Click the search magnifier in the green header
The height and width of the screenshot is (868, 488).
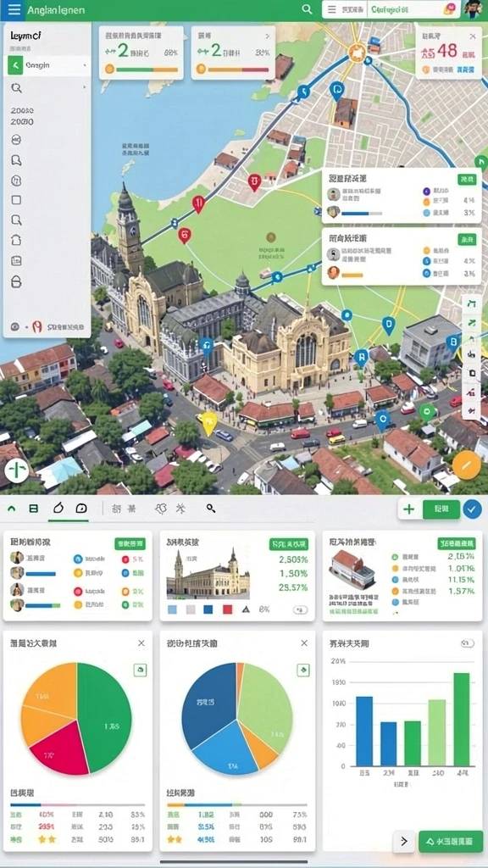pyautogui.click(x=307, y=9)
